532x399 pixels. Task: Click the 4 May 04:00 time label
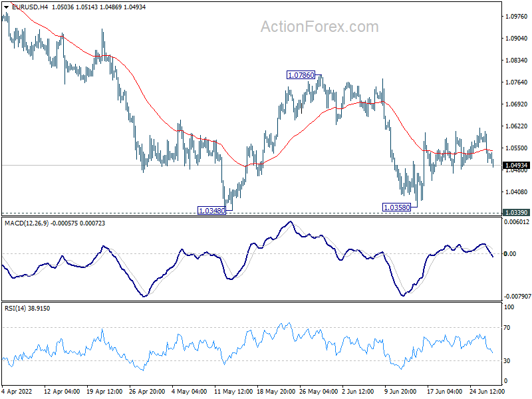click(x=190, y=392)
